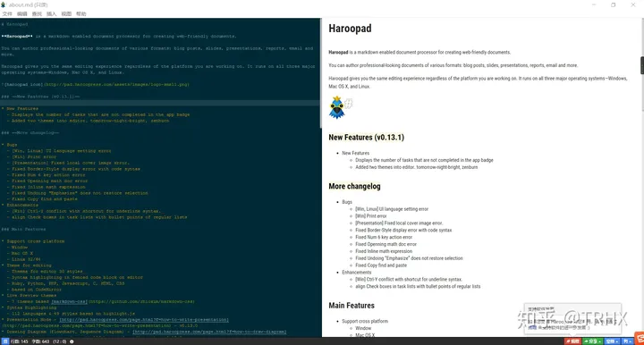Click '* Live Preview themes' line in editor
The image size is (644, 345).
point(29,295)
